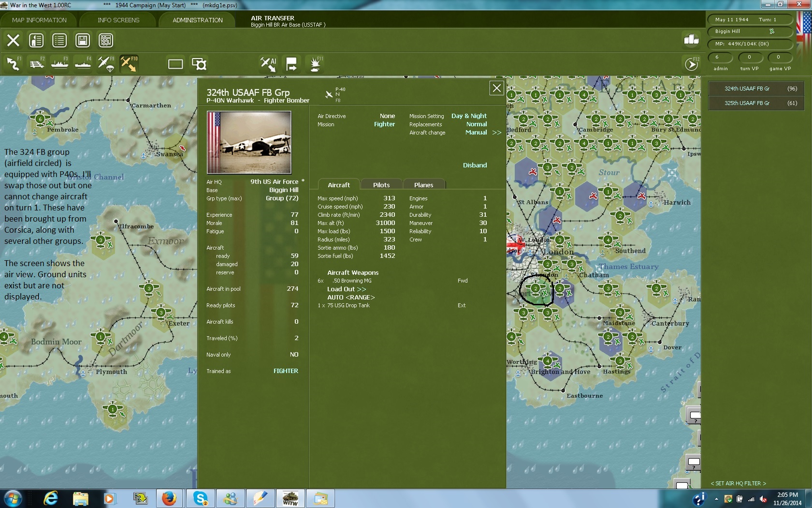This screenshot has height=508, width=812.
Task: Click the X close icon on the administration toolbar
Action: tap(13, 40)
